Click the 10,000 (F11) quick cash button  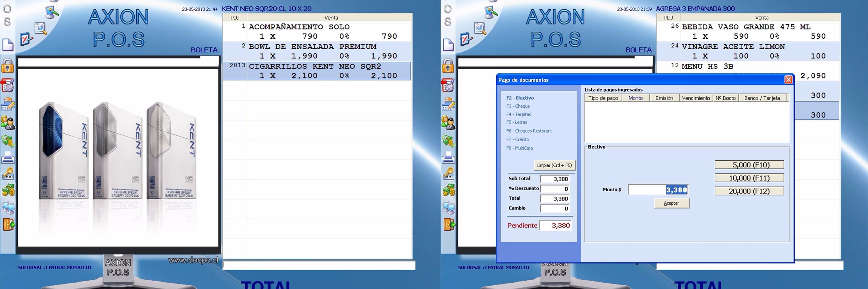point(749,178)
